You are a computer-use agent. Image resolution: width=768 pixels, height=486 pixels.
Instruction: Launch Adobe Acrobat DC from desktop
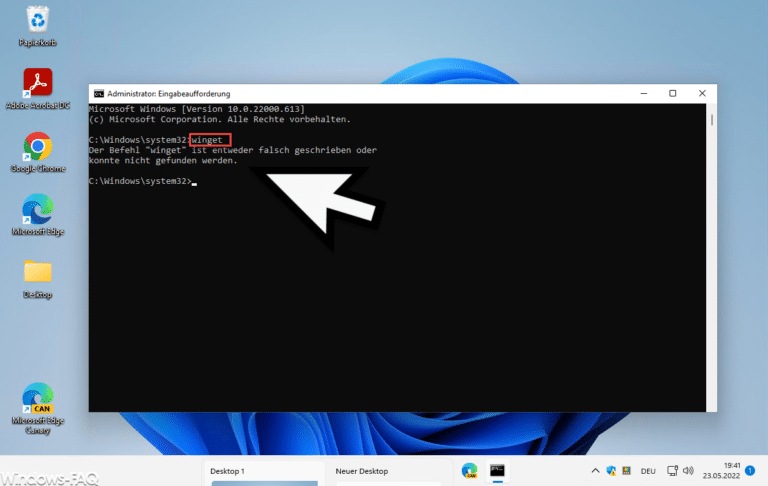[x=37, y=83]
